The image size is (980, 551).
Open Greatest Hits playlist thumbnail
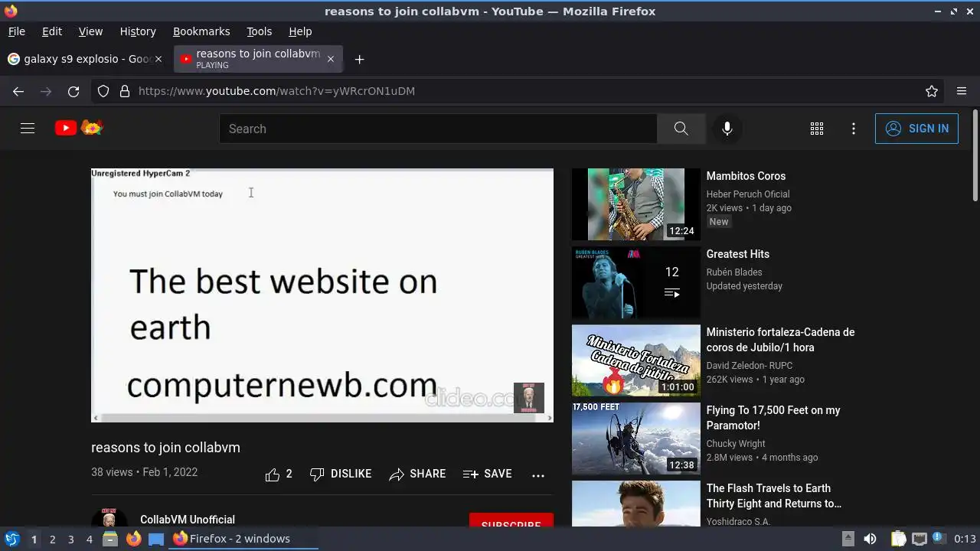click(636, 282)
